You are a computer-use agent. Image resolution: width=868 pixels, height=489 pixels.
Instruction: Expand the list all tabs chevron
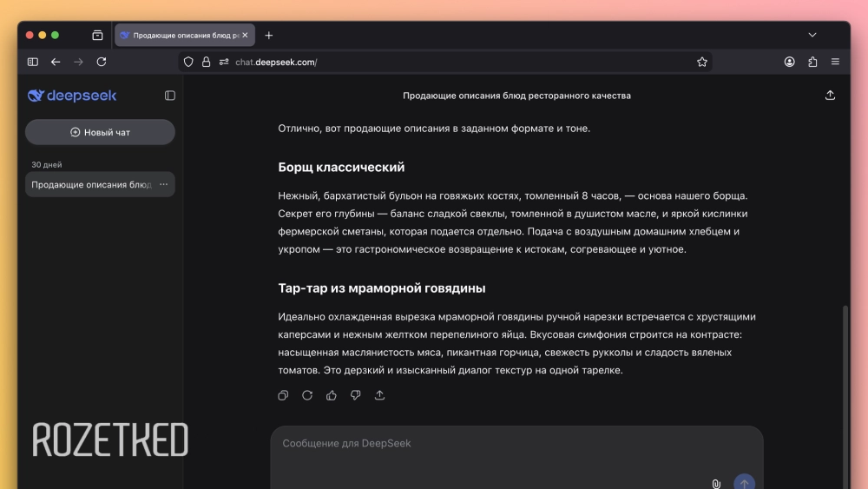pyautogui.click(x=812, y=35)
